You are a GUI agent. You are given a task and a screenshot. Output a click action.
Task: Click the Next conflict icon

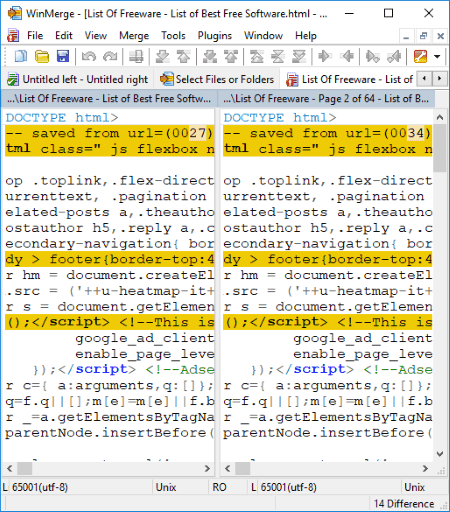click(x=210, y=56)
